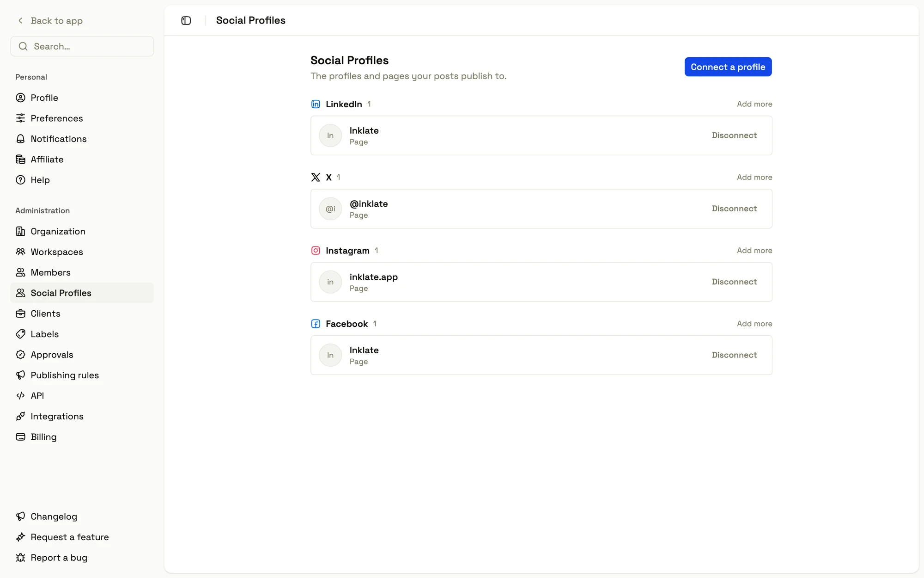Click Add more for LinkedIn

point(754,104)
